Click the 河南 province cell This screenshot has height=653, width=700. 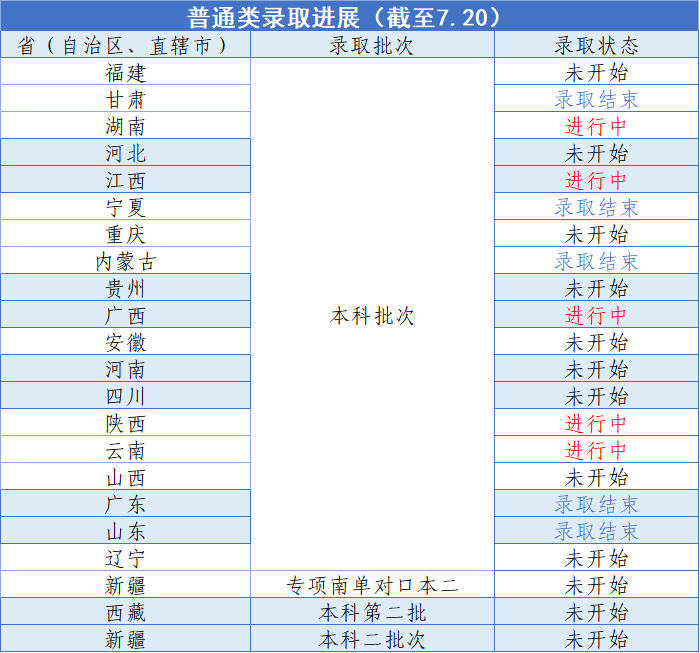coord(125,368)
